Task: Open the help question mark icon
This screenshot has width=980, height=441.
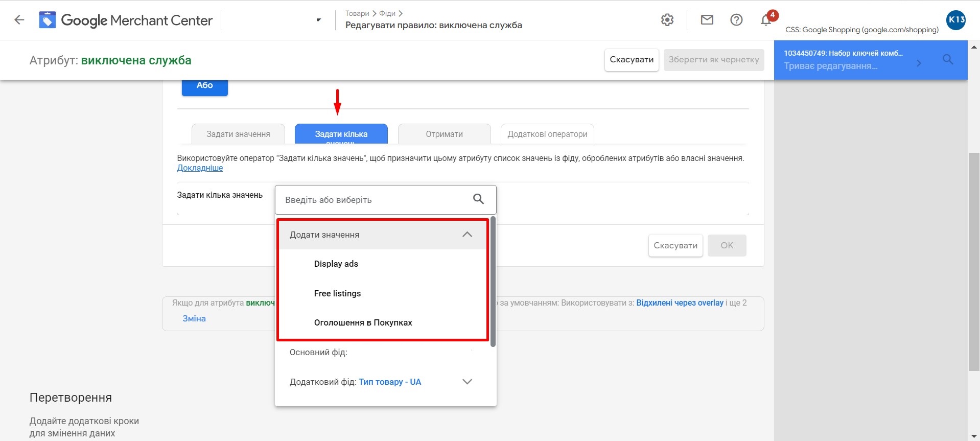Action: point(736,20)
